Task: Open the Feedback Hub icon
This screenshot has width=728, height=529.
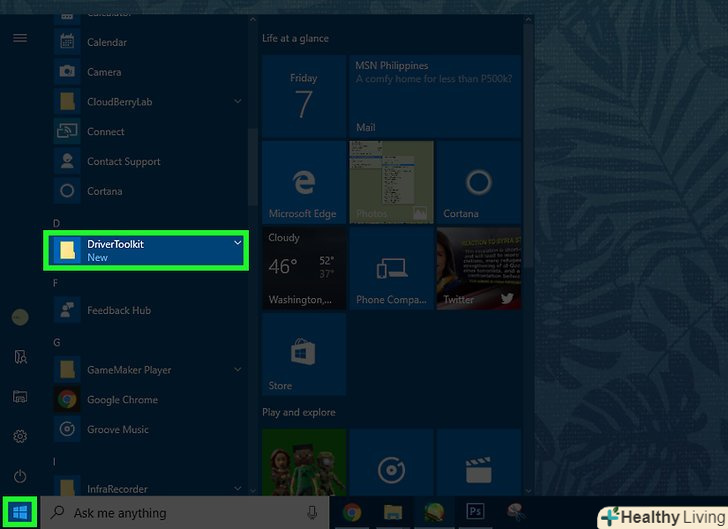Action: coord(67,310)
